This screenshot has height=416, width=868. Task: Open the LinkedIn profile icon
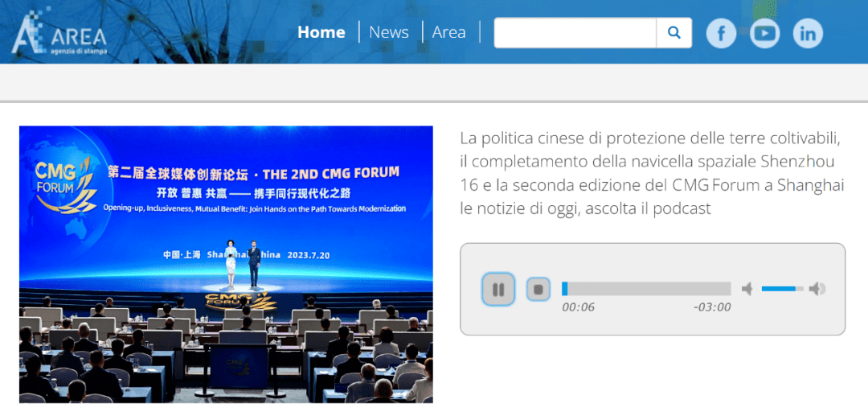(808, 33)
